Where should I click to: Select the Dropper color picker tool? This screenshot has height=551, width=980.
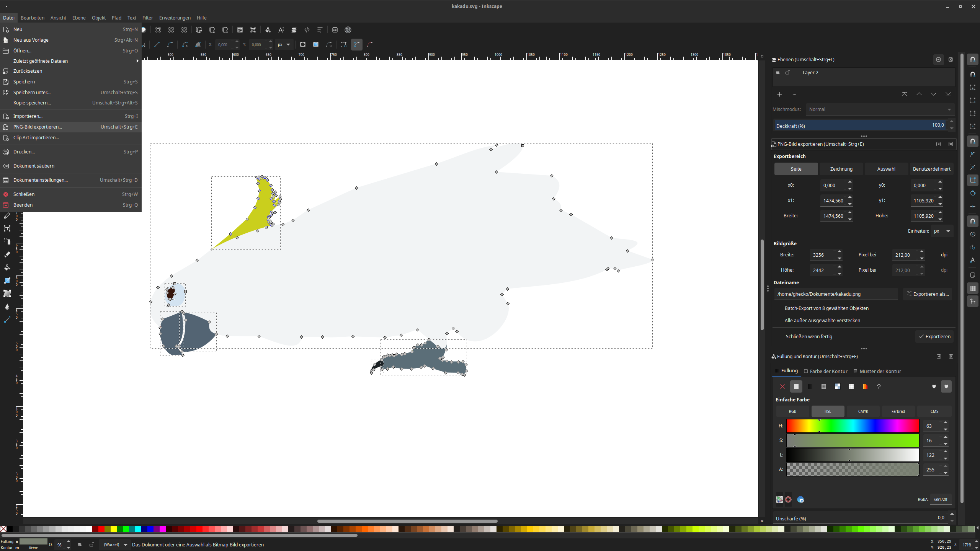7,306
